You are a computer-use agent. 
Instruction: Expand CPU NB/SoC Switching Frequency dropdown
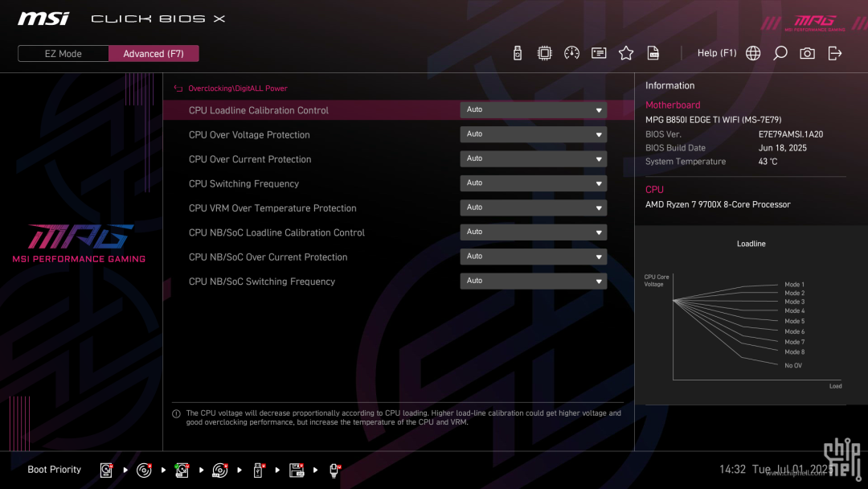[x=533, y=280]
